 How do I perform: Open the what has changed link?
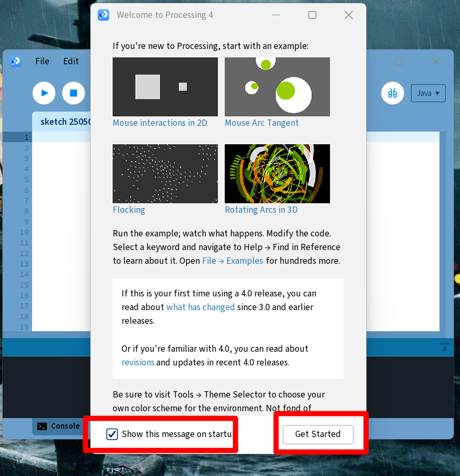tap(201, 307)
